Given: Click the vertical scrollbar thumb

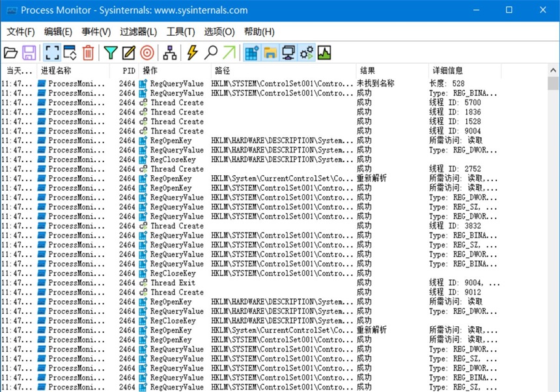Looking at the screenshot, I should click(553, 83).
